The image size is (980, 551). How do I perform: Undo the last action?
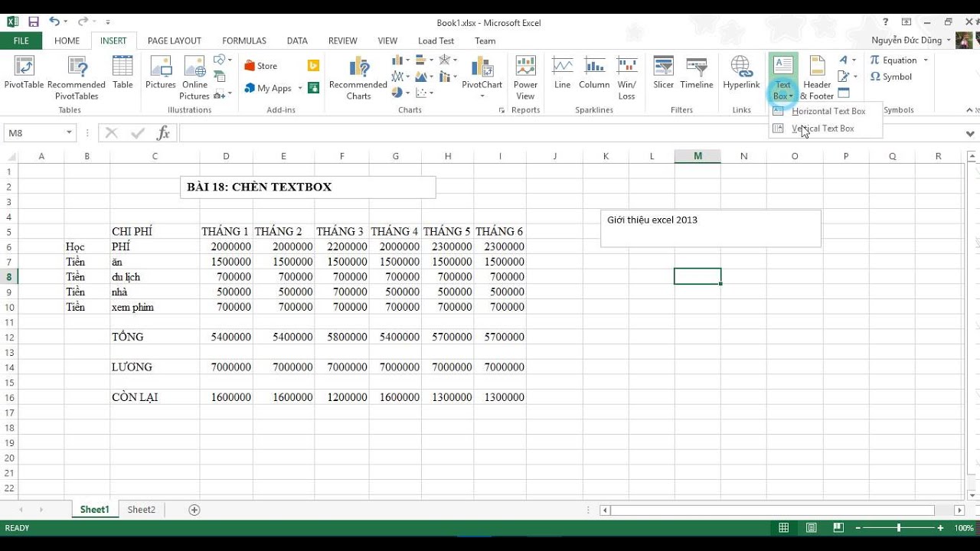coord(54,22)
